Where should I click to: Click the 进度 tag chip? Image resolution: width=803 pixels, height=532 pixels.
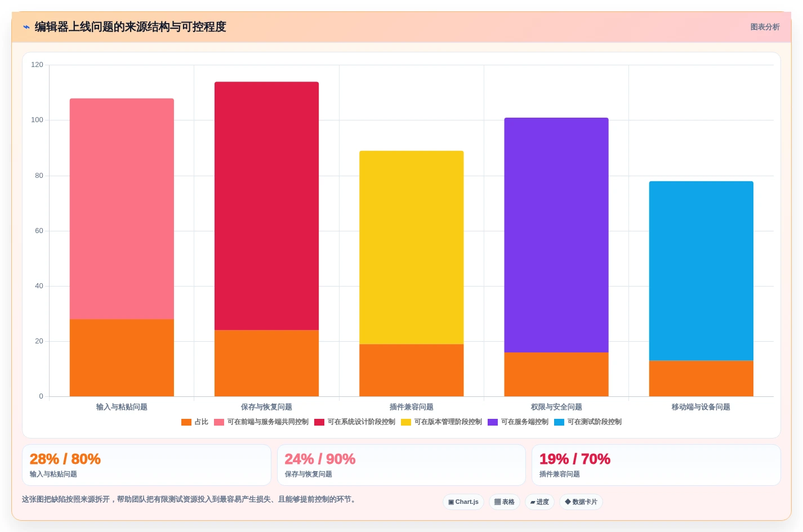click(539, 502)
